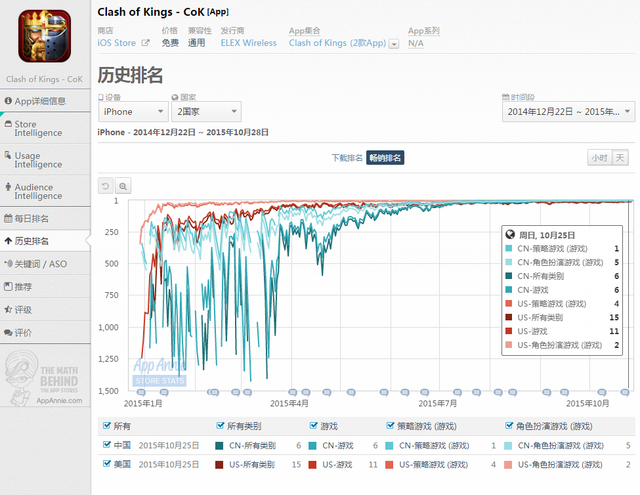Go to 评级 ratings in the sidebar
The height and width of the screenshot is (495, 640).
[x=22, y=309]
